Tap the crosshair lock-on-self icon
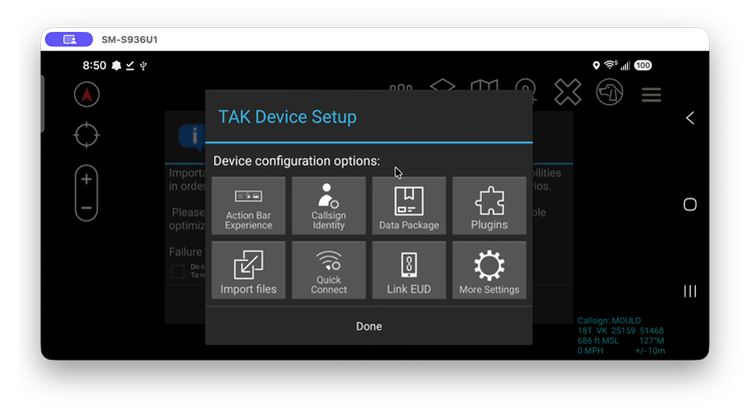This screenshot has height=414, width=750. tap(87, 135)
